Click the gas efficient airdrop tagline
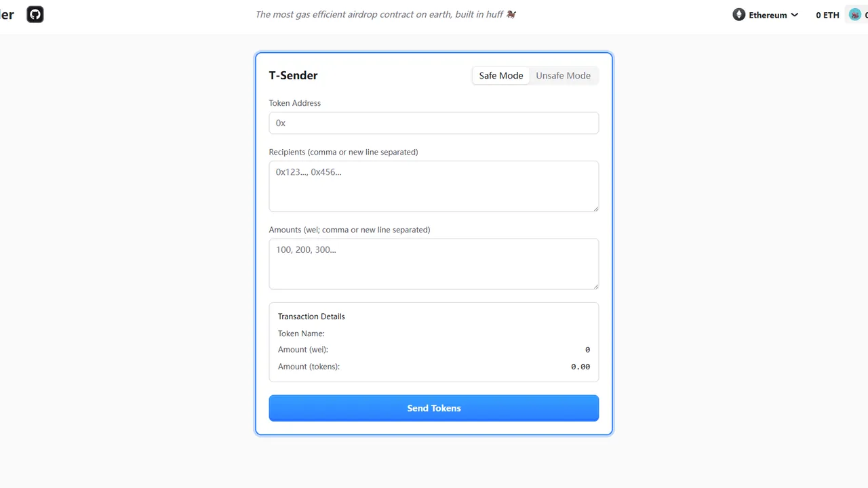Image resolution: width=868 pixels, height=488 pixels. pos(386,14)
